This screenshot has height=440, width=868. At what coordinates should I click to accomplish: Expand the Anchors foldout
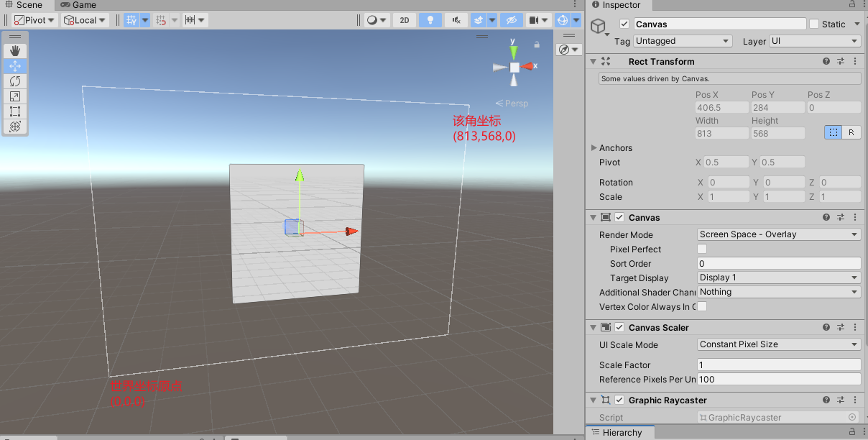[x=594, y=147]
